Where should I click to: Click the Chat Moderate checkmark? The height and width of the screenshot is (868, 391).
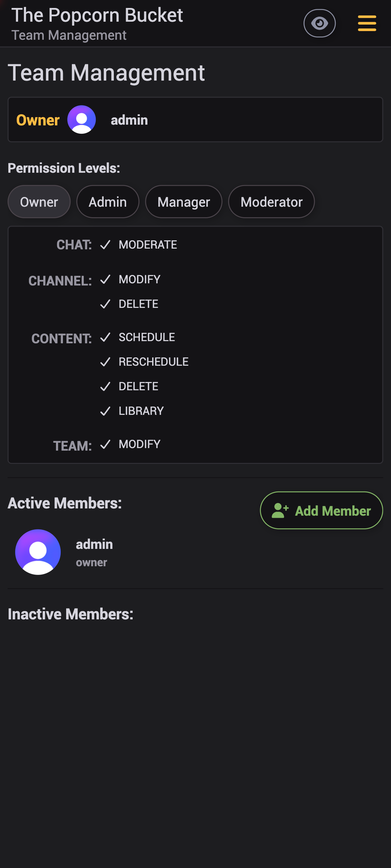click(x=105, y=245)
